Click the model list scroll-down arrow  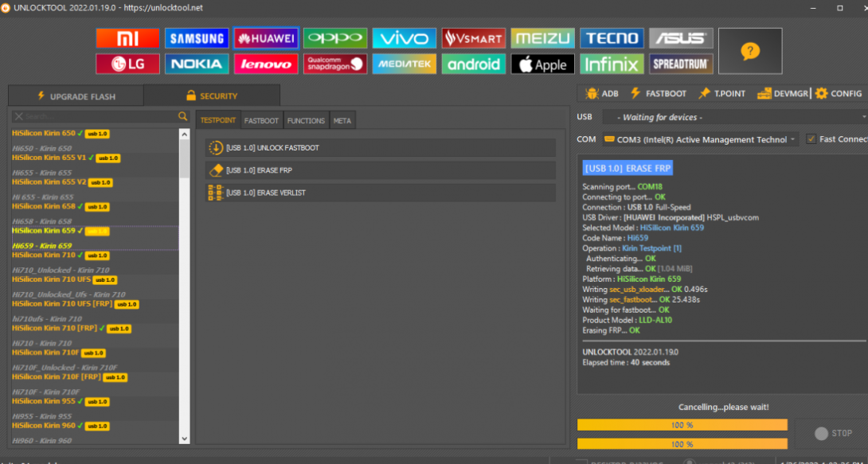[x=185, y=439]
